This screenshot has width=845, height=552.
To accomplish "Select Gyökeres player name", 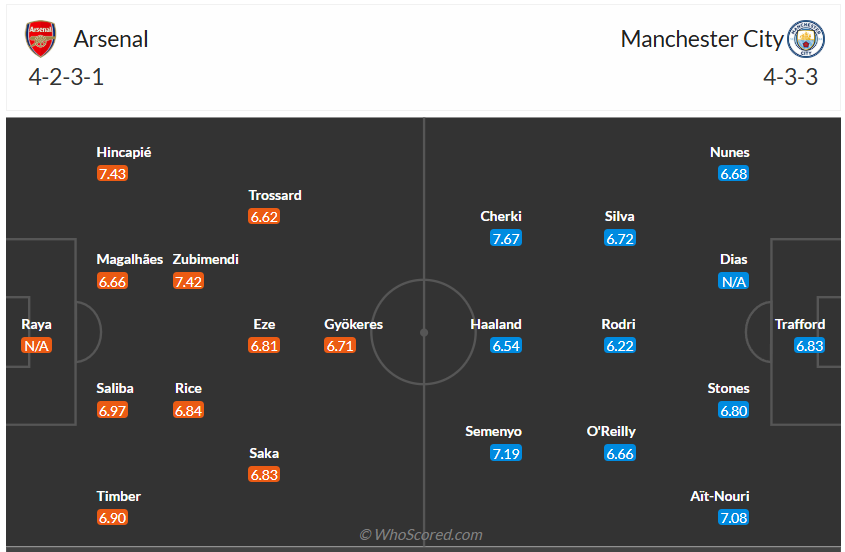I will [353, 324].
